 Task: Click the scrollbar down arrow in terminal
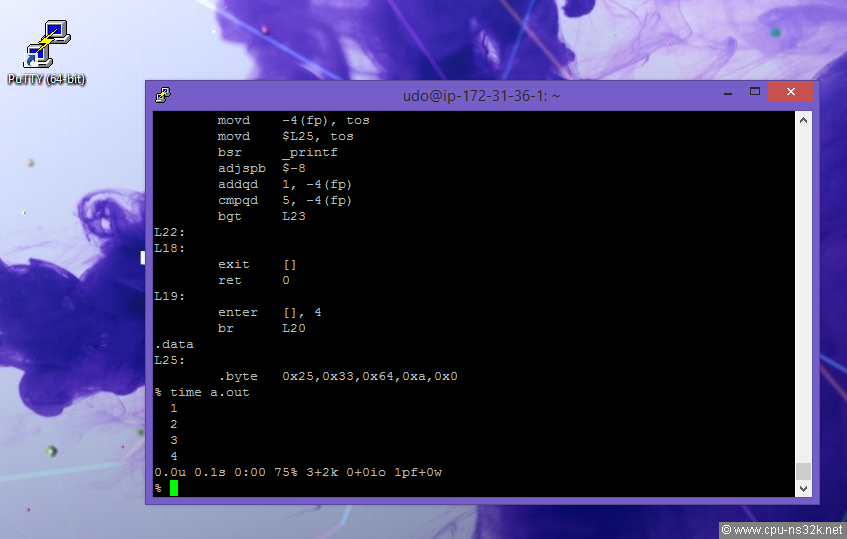[803, 489]
